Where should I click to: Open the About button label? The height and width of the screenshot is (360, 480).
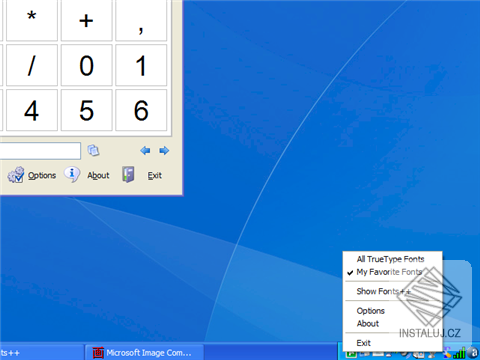click(98, 175)
